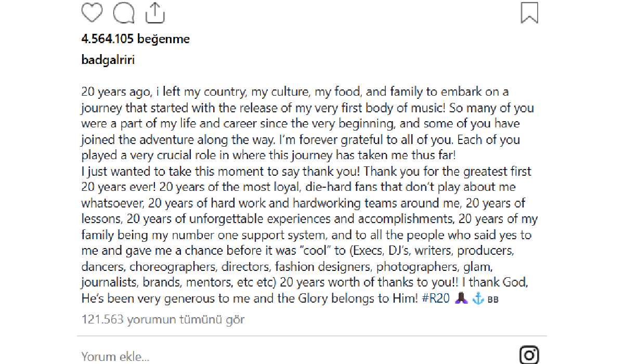This screenshot has width=624, height=364.
Task: Click the small 'BB' text ending the caption
Action: (493, 300)
